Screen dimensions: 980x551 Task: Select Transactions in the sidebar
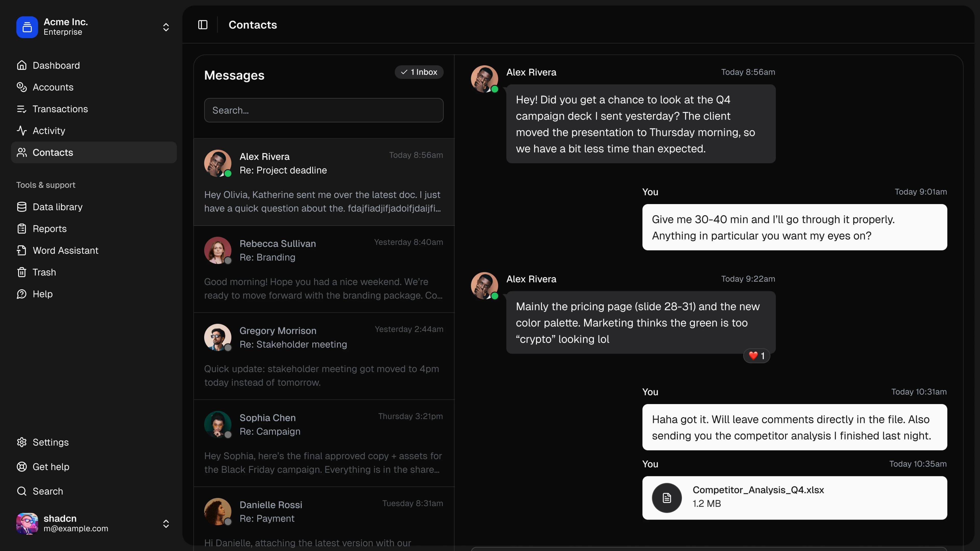[x=60, y=109]
